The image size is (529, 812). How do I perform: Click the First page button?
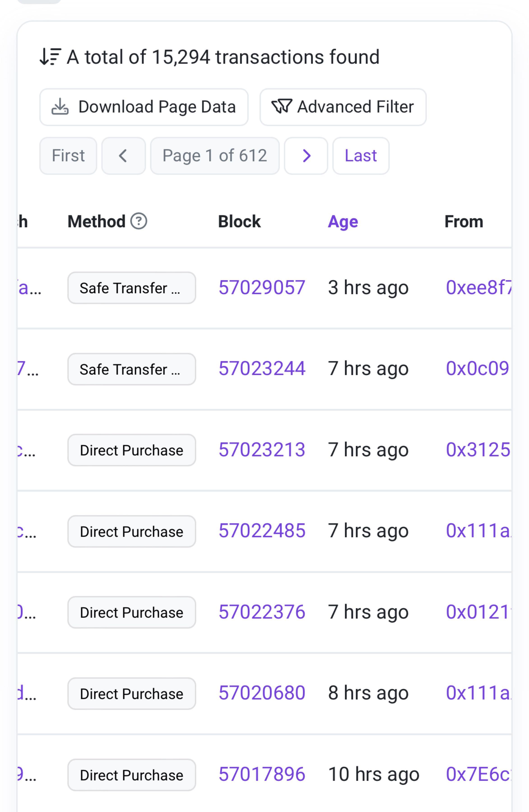pyautogui.click(x=68, y=156)
